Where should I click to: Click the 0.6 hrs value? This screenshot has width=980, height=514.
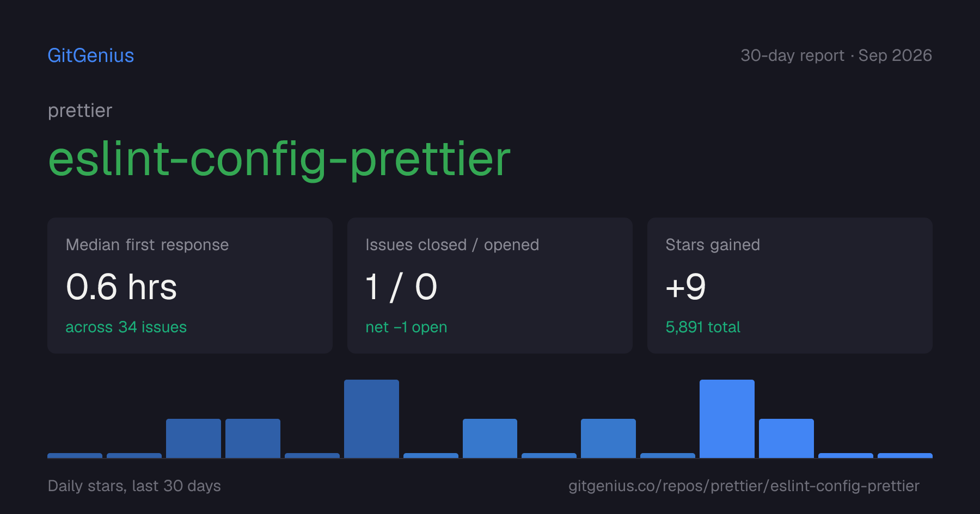[x=121, y=287]
